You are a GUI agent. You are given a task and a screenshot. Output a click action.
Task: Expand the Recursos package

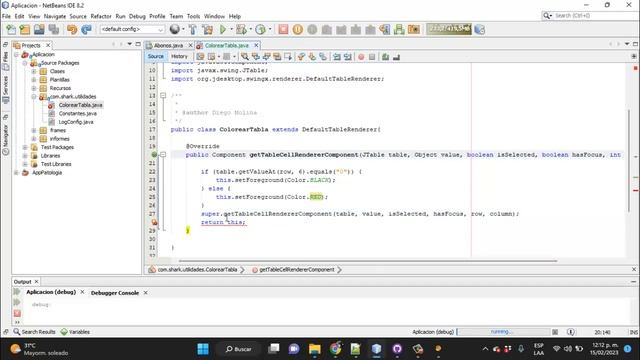pyautogui.click(x=34, y=88)
